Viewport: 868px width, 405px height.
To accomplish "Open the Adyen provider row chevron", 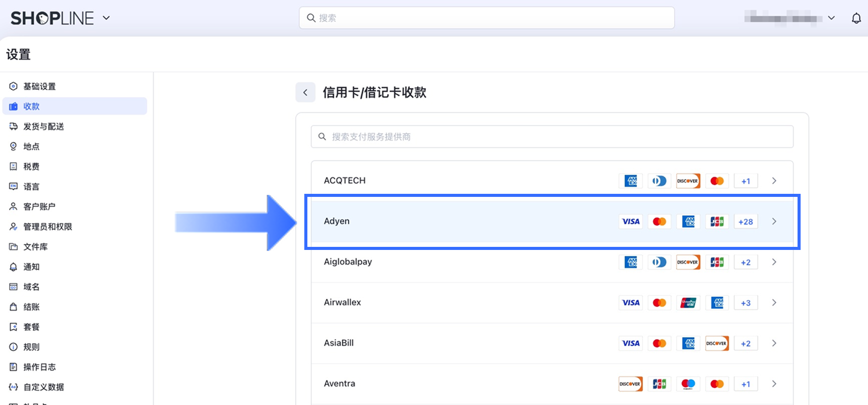I will point(774,221).
